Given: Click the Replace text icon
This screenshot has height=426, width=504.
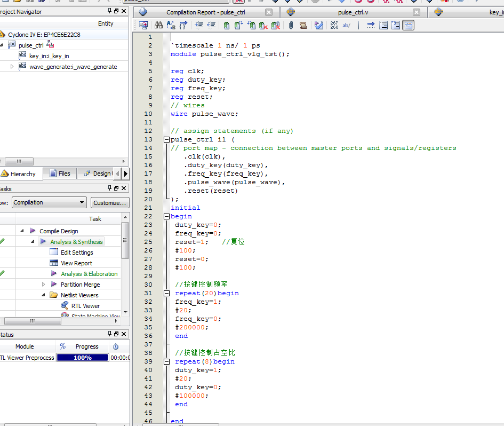Looking at the screenshot, I should pos(171,25).
